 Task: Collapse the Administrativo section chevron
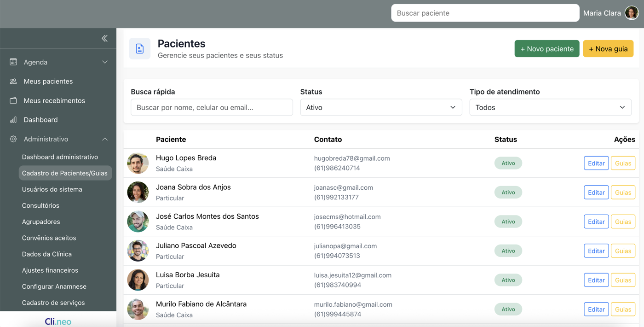105,139
